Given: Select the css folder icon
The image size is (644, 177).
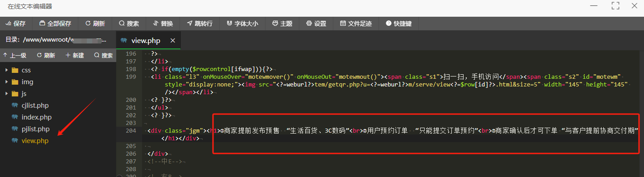Looking at the screenshot, I should (15, 70).
